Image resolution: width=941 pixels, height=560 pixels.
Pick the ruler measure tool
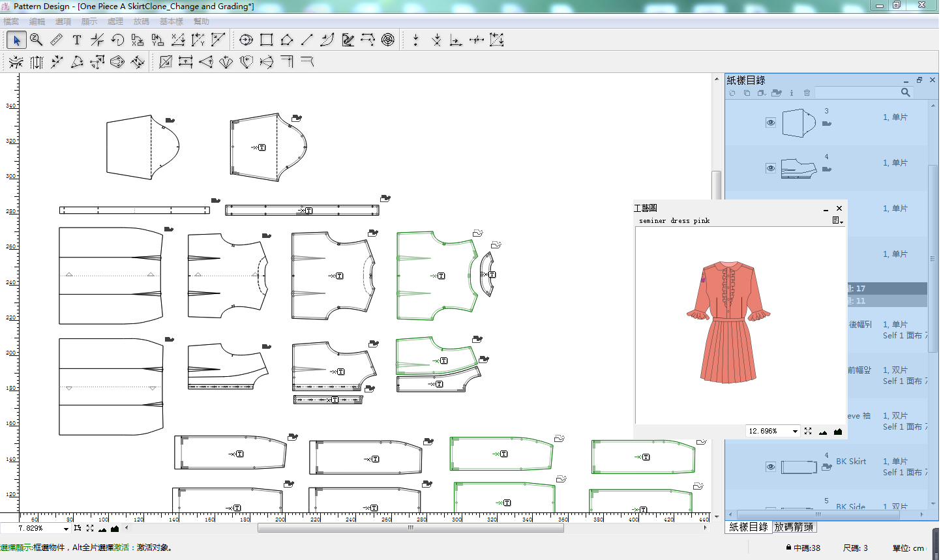tap(57, 40)
